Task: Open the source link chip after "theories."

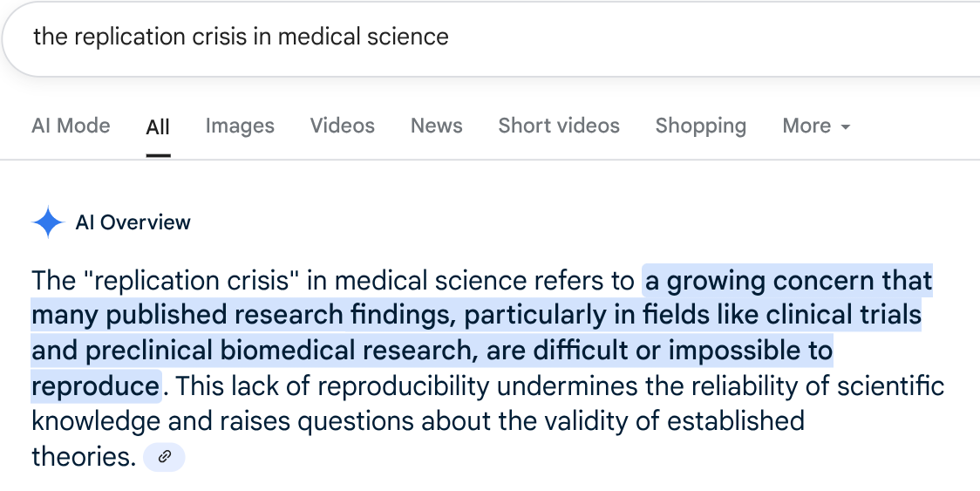Action: point(164,457)
